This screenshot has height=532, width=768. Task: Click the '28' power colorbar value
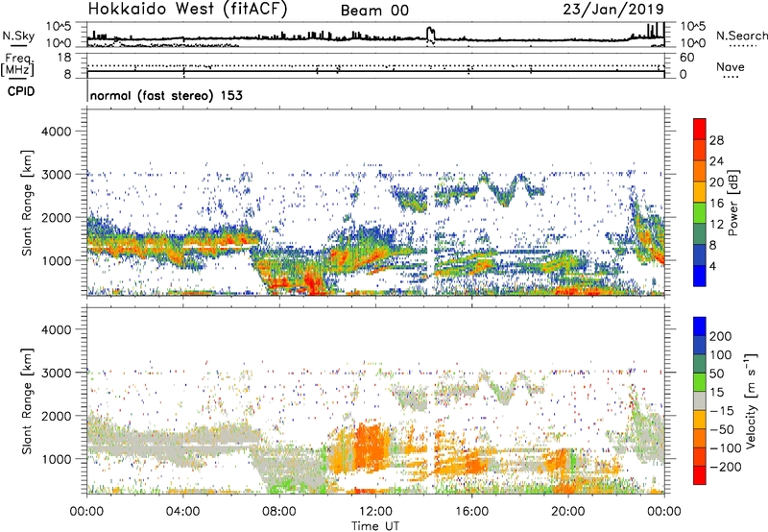pyautogui.click(x=716, y=140)
